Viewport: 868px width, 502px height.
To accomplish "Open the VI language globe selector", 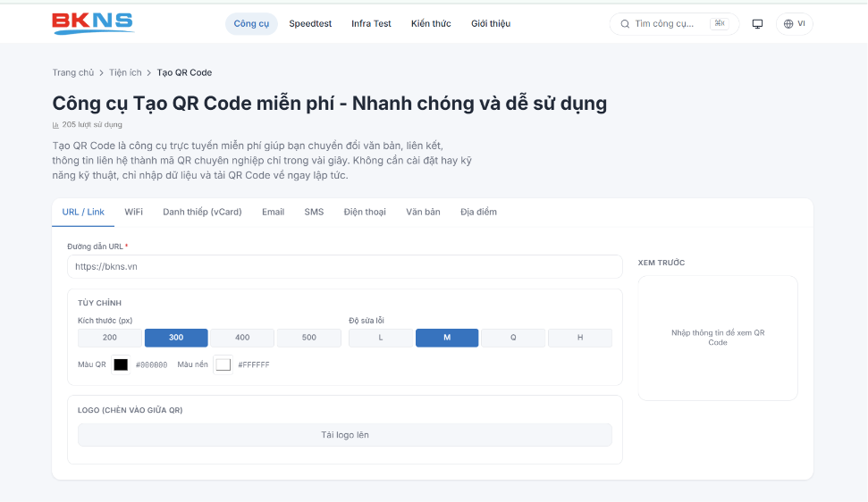I will [x=795, y=24].
